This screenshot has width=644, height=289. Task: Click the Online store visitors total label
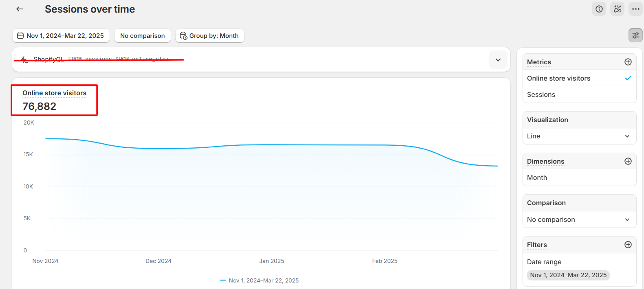[x=54, y=93]
